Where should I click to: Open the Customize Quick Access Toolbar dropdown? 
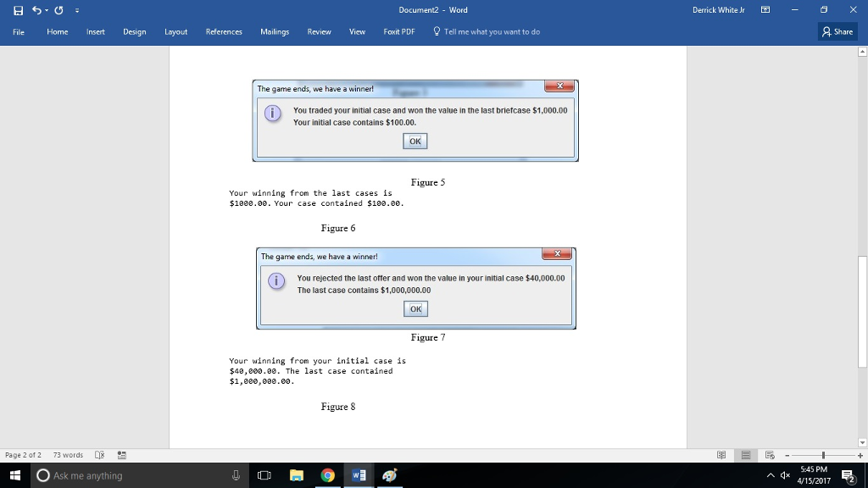click(x=76, y=10)
